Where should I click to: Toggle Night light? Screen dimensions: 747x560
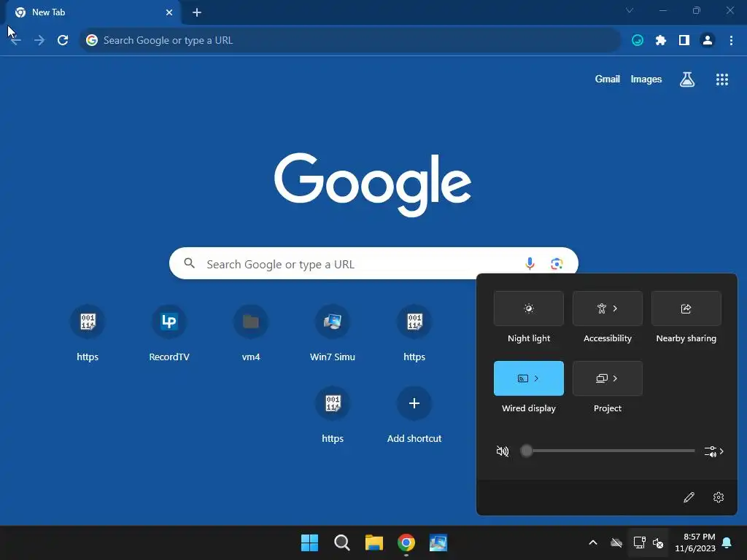pyautogui.click(x=529, y=308)
